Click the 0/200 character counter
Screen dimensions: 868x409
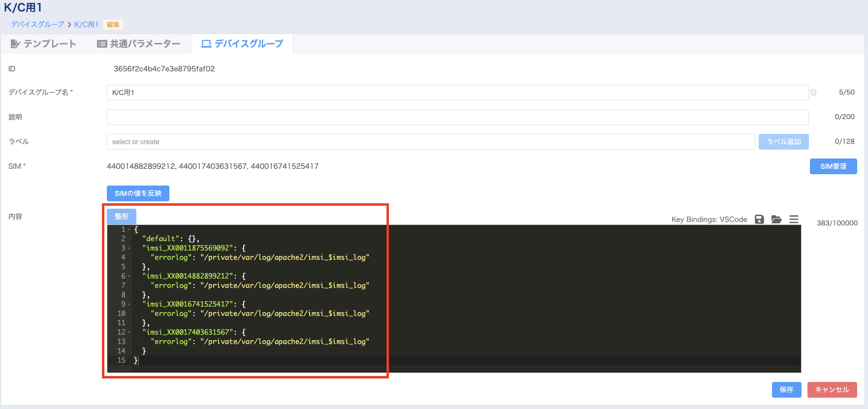[x=845, y=117]
